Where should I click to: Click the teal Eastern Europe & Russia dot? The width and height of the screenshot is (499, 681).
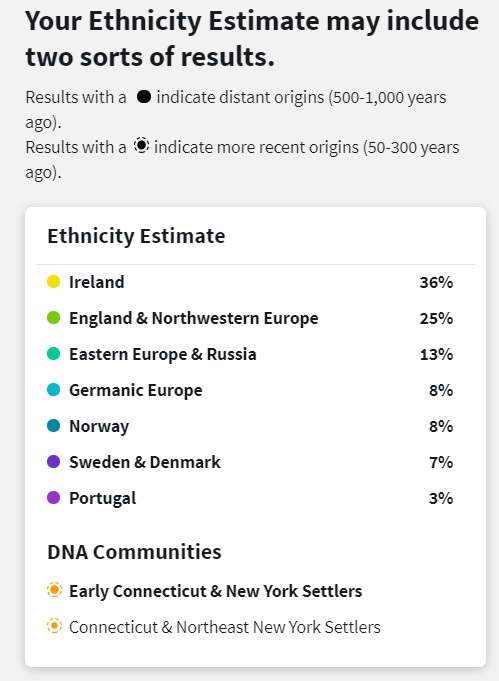(x=53, y=354)
